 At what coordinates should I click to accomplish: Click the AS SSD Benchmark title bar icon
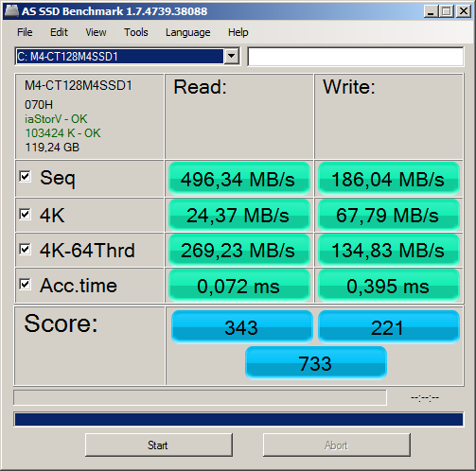coord(11,11)
